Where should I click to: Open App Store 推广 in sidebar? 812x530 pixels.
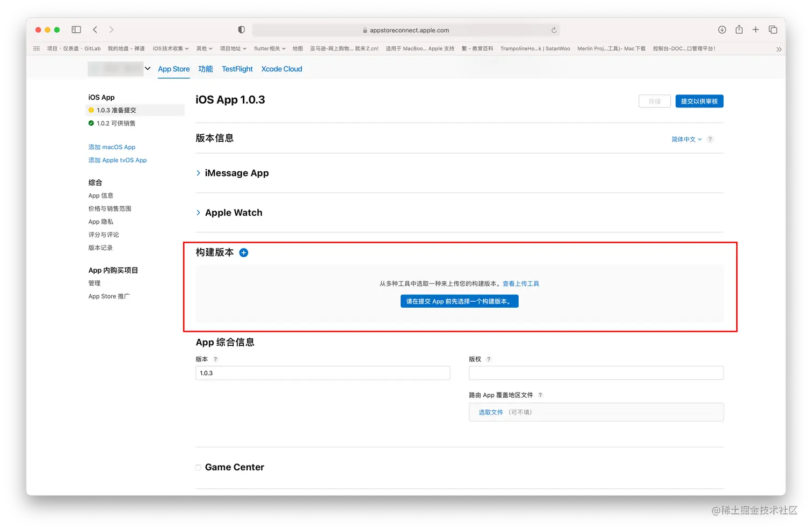[x=109, y=296]
